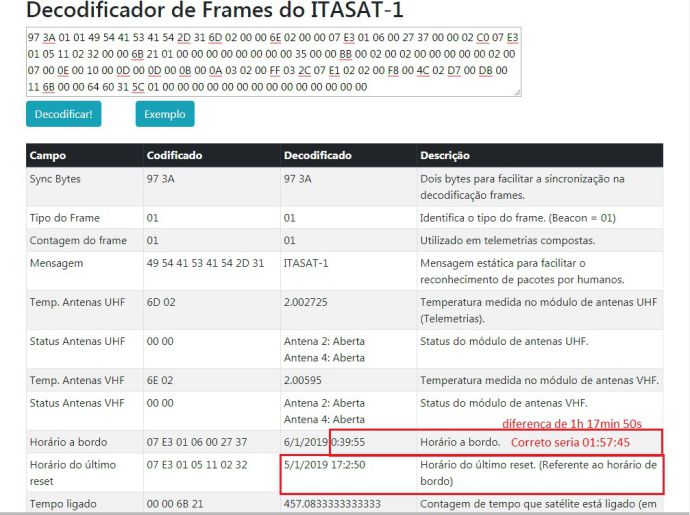Click the Tipo do Frame field cell
Screen dimensions: 690x515
click(65, 218)
